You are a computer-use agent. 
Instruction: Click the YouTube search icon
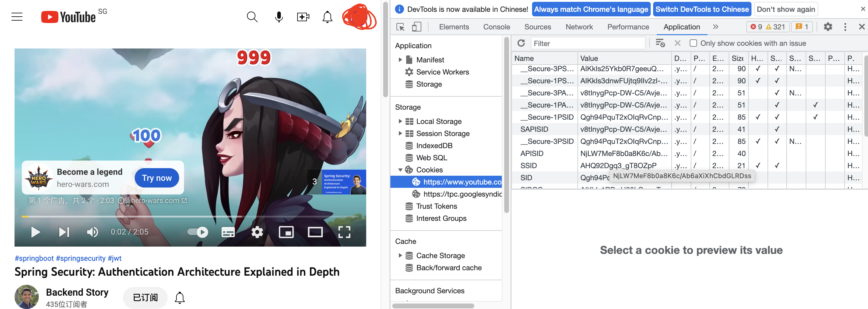252,17
